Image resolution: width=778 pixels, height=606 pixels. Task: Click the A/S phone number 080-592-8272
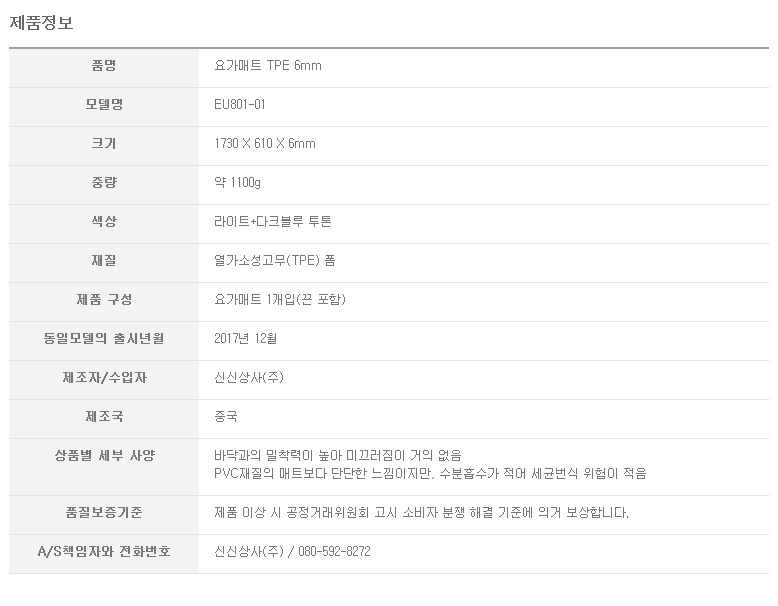(334, 552)
